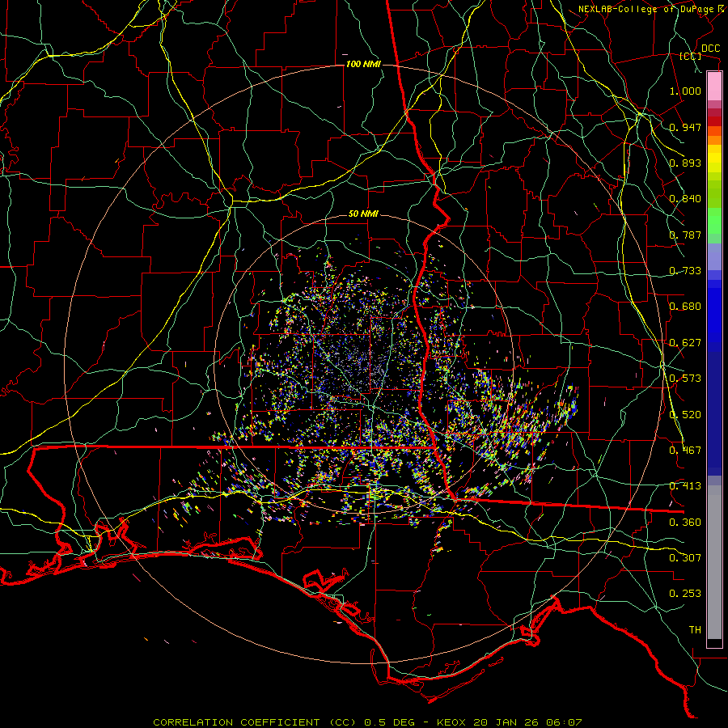Click the 0.360 scale value
This screenshot has width=728, height=728.
tap(685, 523)
